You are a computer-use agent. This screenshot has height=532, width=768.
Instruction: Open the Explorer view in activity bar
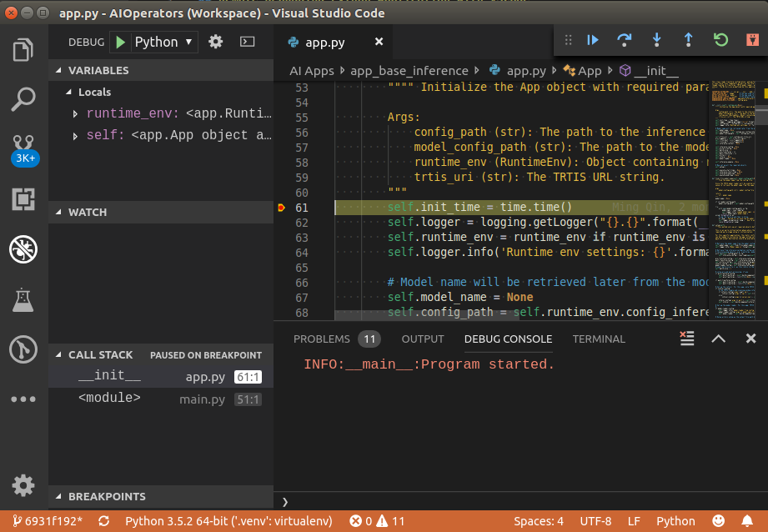(23, 49)
